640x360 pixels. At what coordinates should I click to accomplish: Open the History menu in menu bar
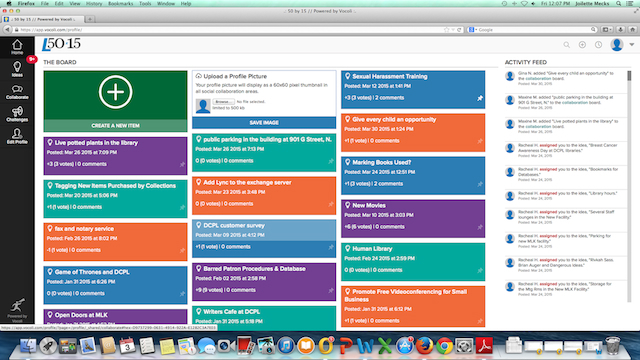[x=94, y=3]
